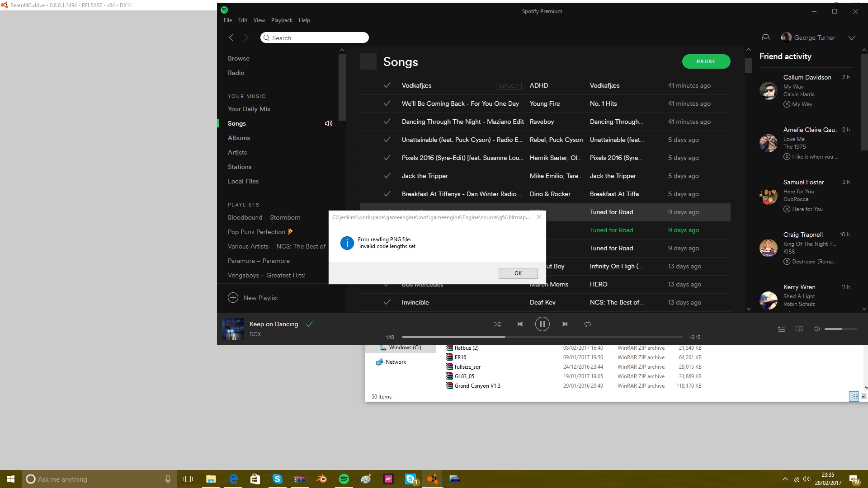Toggle the saved checkmark for Pixels 2016
Image resolution: width=868 pixels, height=488 pixels.
(387, 158)
